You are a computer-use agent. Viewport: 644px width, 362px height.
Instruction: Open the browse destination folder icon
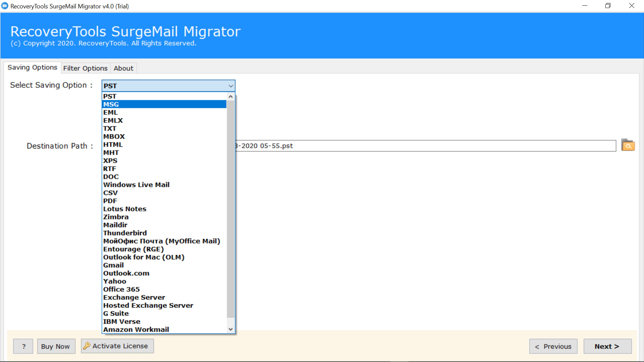tap(628, 145)
